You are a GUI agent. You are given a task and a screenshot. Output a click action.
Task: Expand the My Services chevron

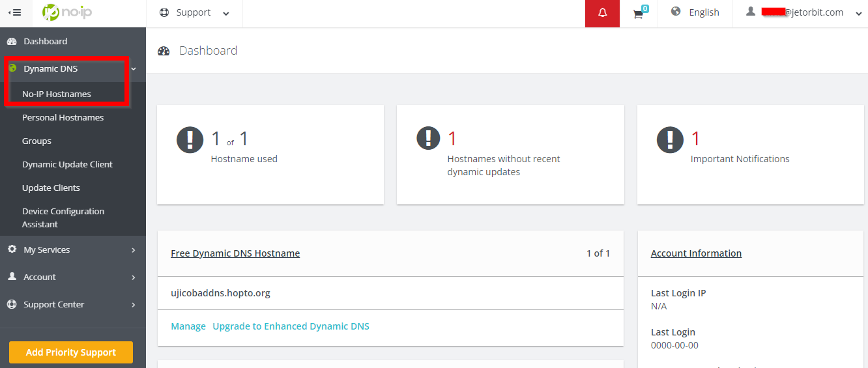pos(134,250)
